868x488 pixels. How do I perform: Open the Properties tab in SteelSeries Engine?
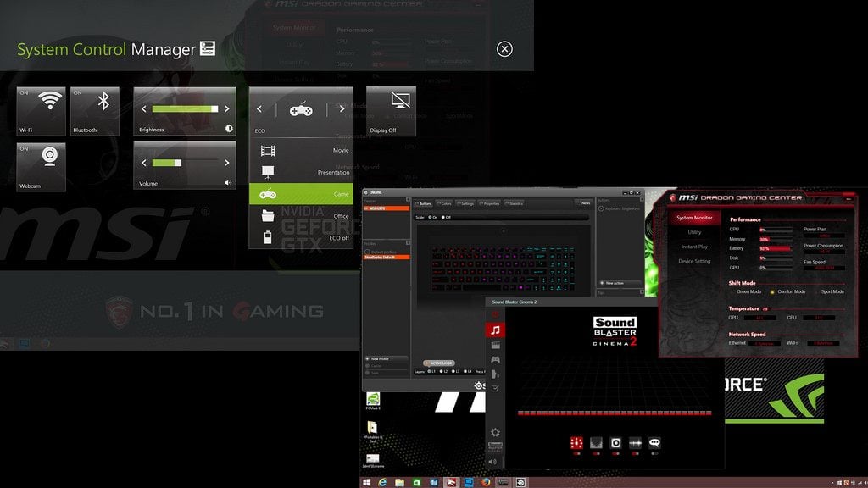489,203
